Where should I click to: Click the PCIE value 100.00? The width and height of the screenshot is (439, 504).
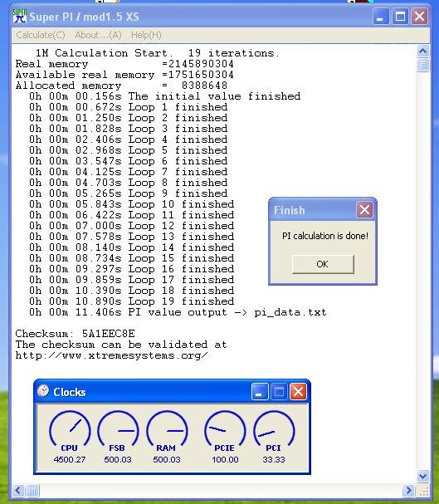tap(225, 459)
